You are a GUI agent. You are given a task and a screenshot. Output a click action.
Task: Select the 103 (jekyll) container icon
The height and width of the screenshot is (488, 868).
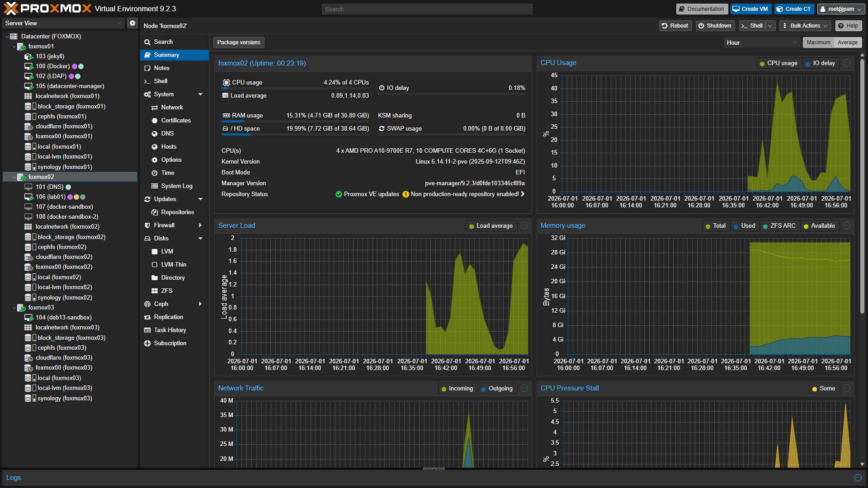(28, 56)
